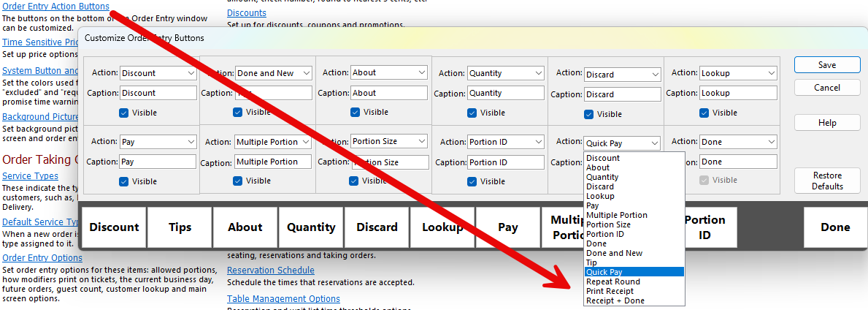This screenshot has height=310, width=868.
Task: Choose highlighted Quick Pay list option
Action: 634,272
